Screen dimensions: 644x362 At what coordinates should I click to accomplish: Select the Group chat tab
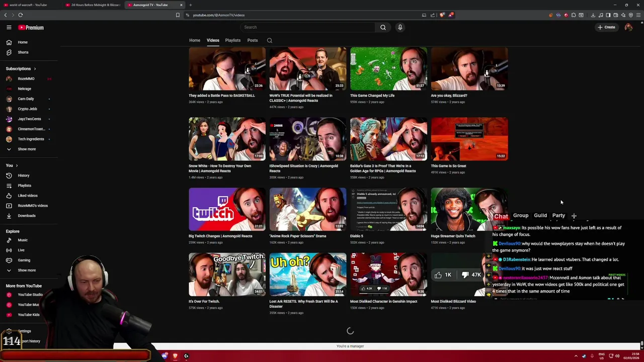[x=521, y=216]
